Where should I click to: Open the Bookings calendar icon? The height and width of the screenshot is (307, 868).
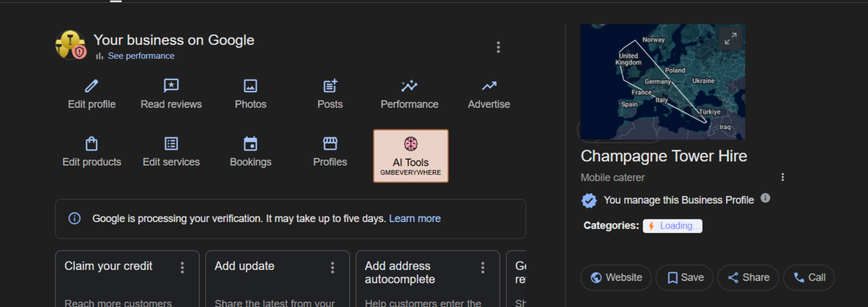(250, 144)
